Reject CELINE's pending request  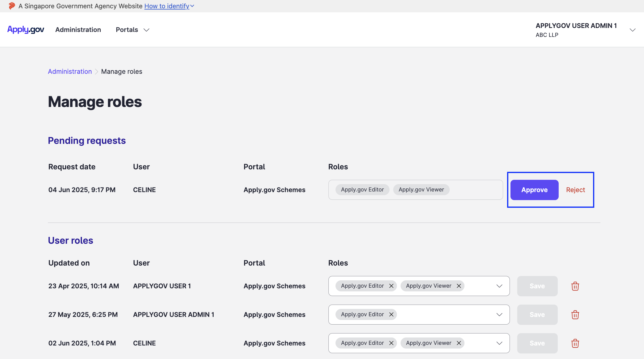pos(576,190)
